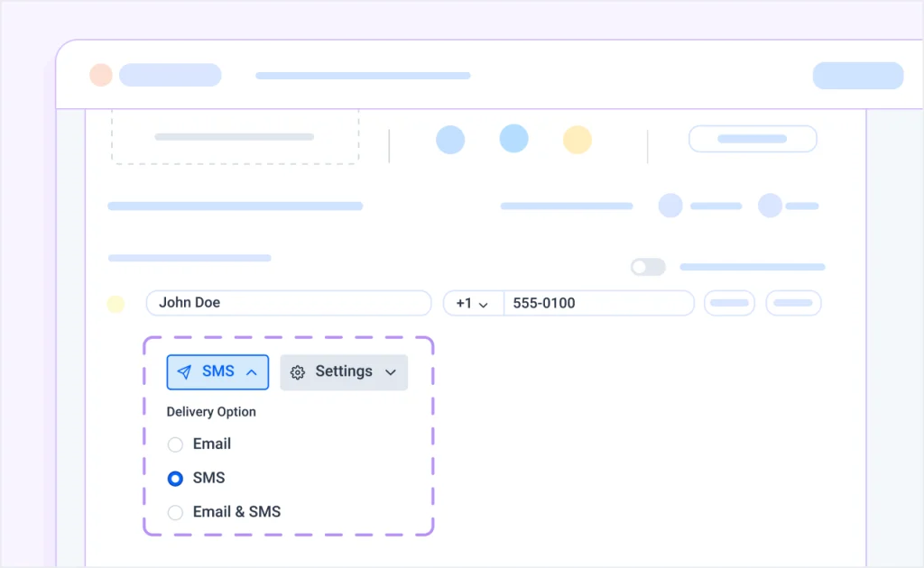The width and height of the screenshot is (924, 568).
Task: Choose the Email & SMS delivery option
Action: [175, 512]
